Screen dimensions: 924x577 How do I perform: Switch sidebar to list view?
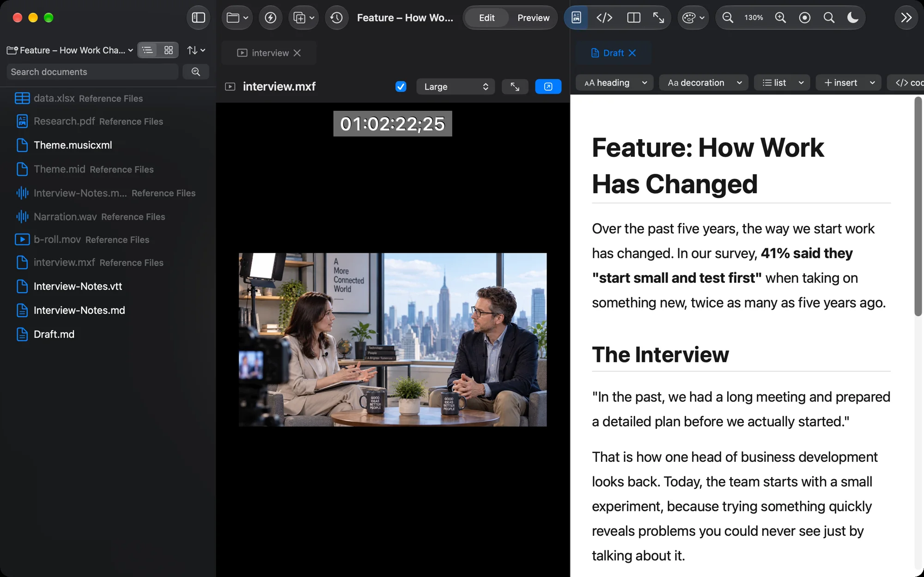[147, 50]
